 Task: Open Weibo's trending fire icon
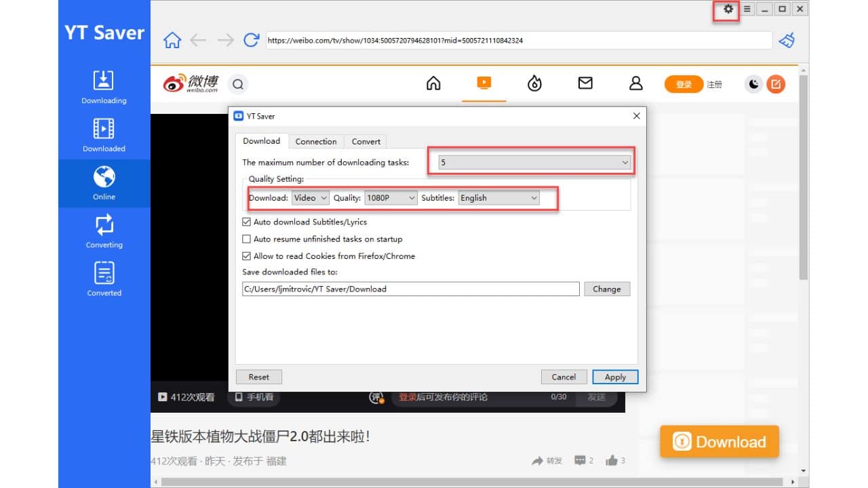[x=534, y=83]
